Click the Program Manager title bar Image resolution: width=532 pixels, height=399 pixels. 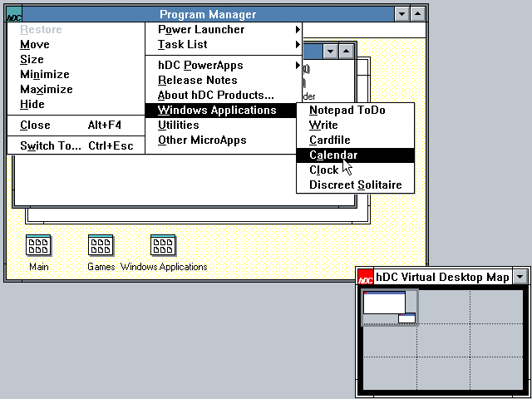point(208,14)
